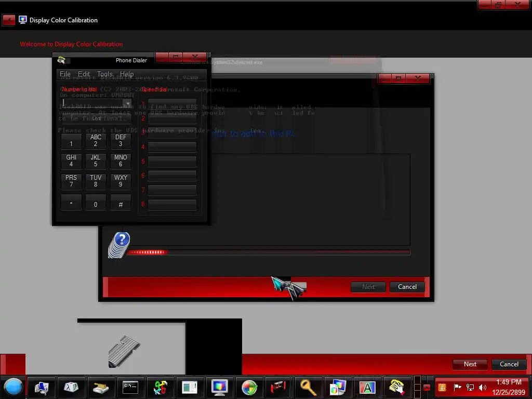Select speed dial slot 2
This screenshot has height=399, width=532.
coord(172,118)
